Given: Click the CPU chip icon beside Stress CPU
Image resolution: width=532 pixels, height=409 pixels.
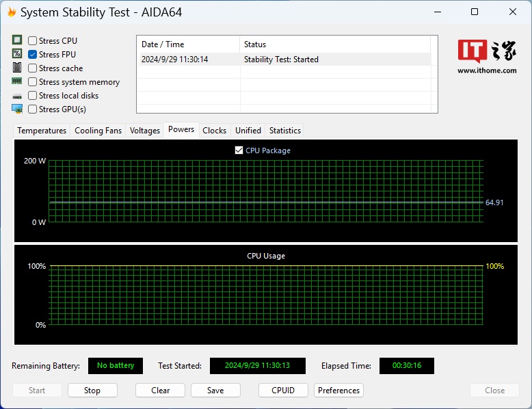Looking at the screenshot, I should tap(17, 40).
